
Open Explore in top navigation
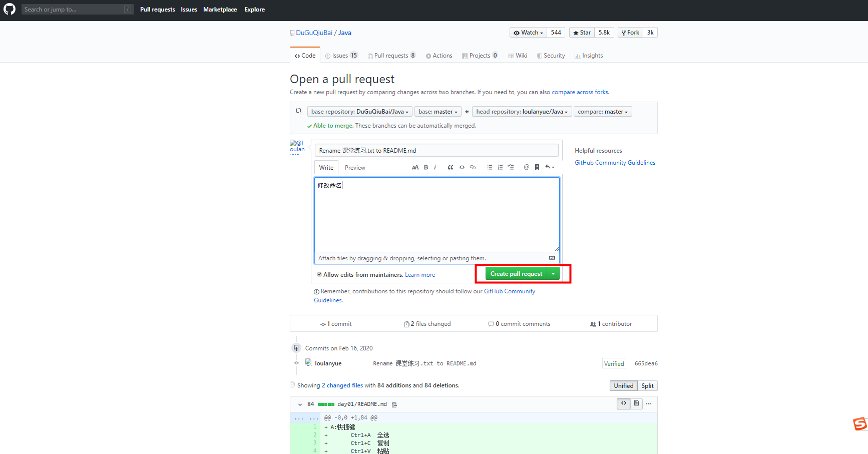click(x=254, y=10)
